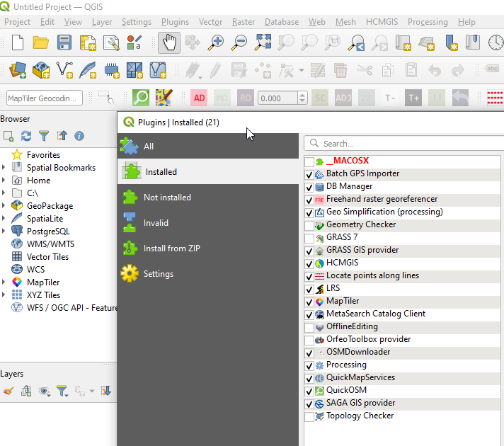The width and height of the screenshot is (504, 446).
Task: Enable Topology Checker plugin checkbox
Action: pos(309,417)
